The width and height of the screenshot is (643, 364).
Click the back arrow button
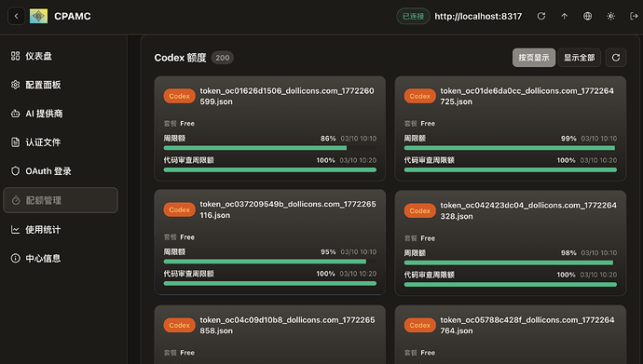click(x=17, y=17)
